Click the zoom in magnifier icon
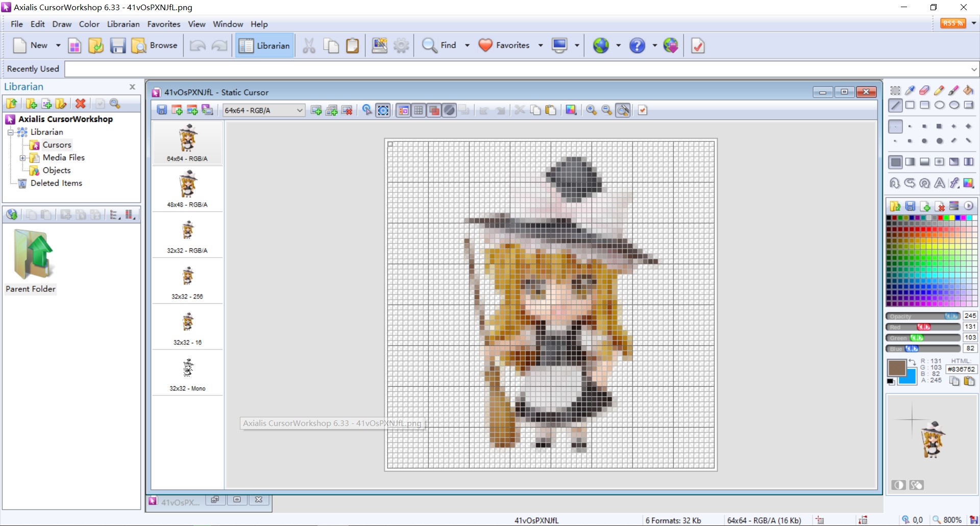Viewport: 980px width, 526px height. click(x=591, y=110)
